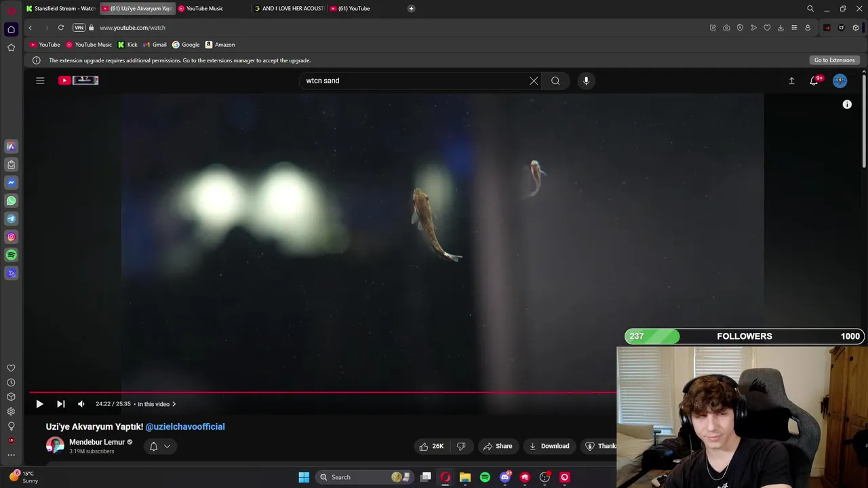This screenshot has height=488, width=868.
Task: Open the Amazon bookmark
Action: pos(220,45)
